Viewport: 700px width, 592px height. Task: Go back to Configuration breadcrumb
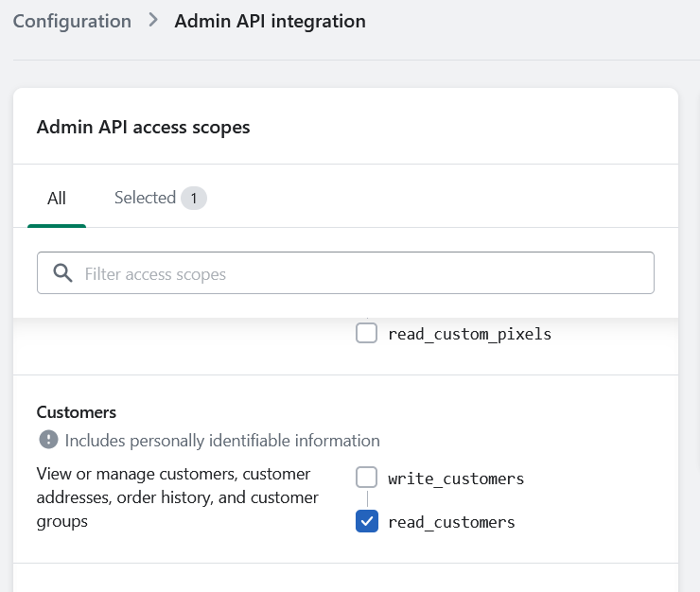tap(72, 22)
